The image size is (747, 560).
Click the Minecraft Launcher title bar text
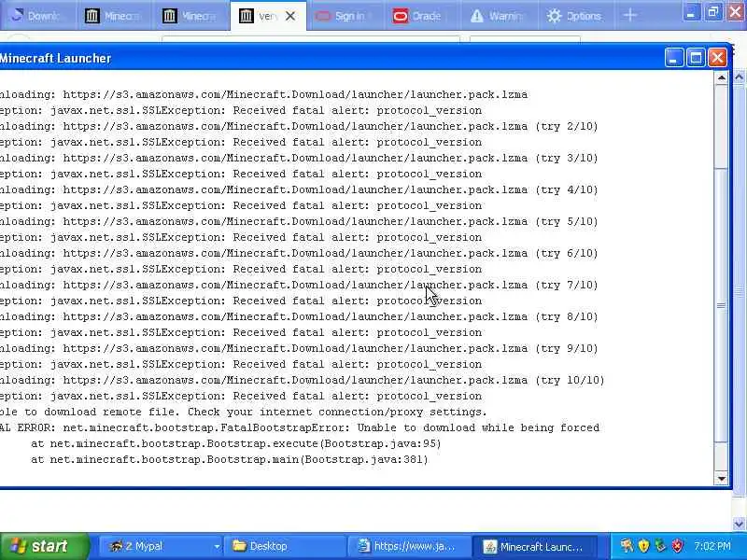coord(55,58)
